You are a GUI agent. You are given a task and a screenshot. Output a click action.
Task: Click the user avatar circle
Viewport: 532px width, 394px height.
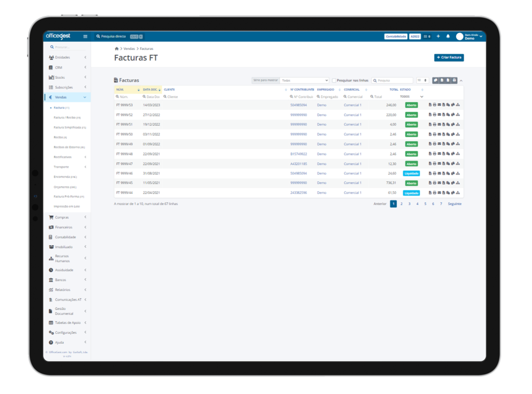459,36
